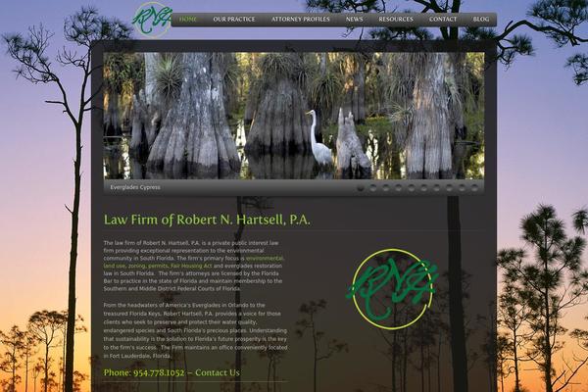Jump to slide three via third pagination dot
The height and width of the screenshot is (392, 588).
pos(386,187)
